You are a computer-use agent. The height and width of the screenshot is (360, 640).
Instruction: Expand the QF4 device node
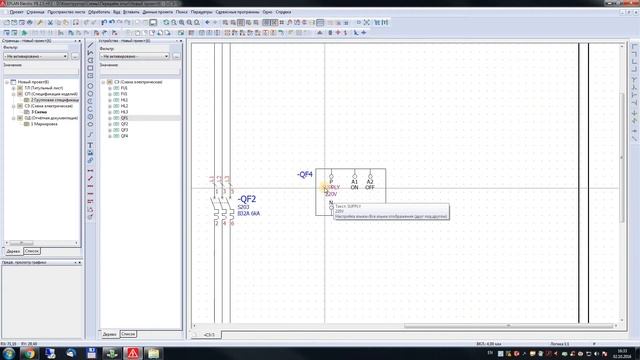(x=110, y=136)
